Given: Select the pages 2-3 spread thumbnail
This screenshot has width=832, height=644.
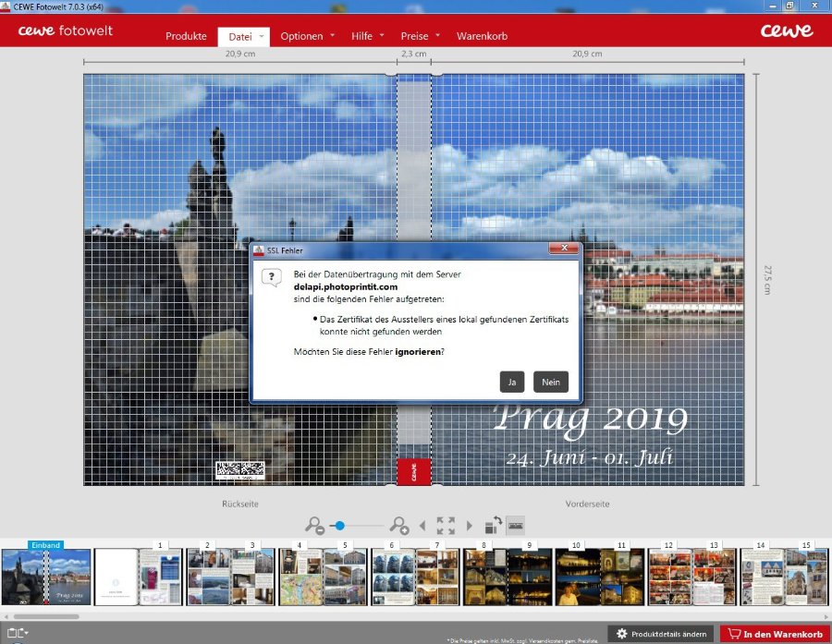Looking at the screenshot, I should tap(231, 577).
